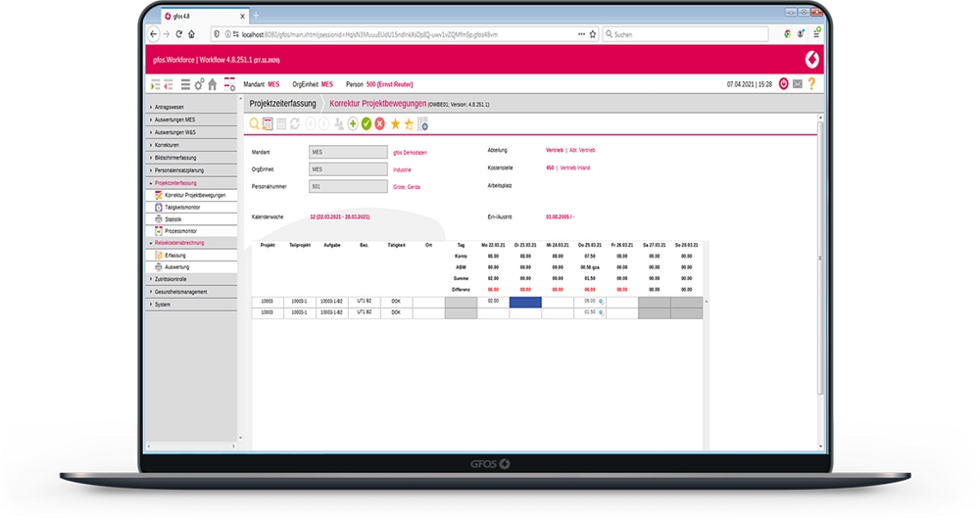Click the GFOS logo on the red banner
Screen dimensions: 980x520
(x=811, y=60)
